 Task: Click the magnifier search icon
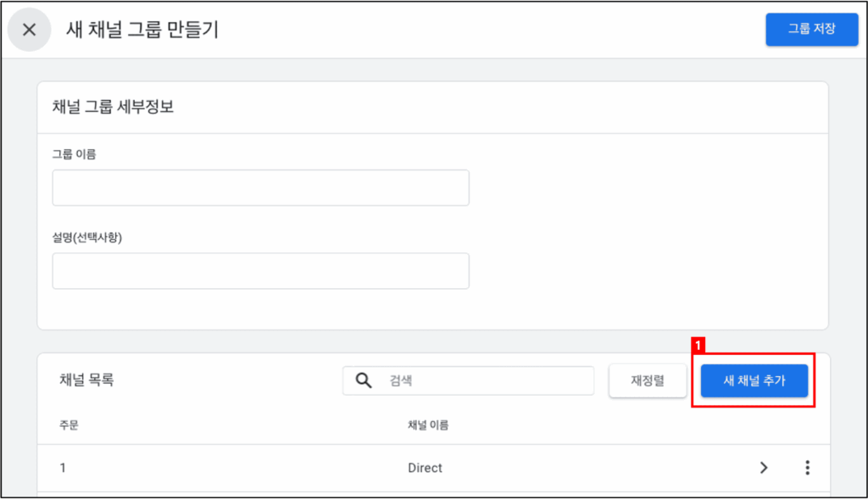tap(364, 381)
